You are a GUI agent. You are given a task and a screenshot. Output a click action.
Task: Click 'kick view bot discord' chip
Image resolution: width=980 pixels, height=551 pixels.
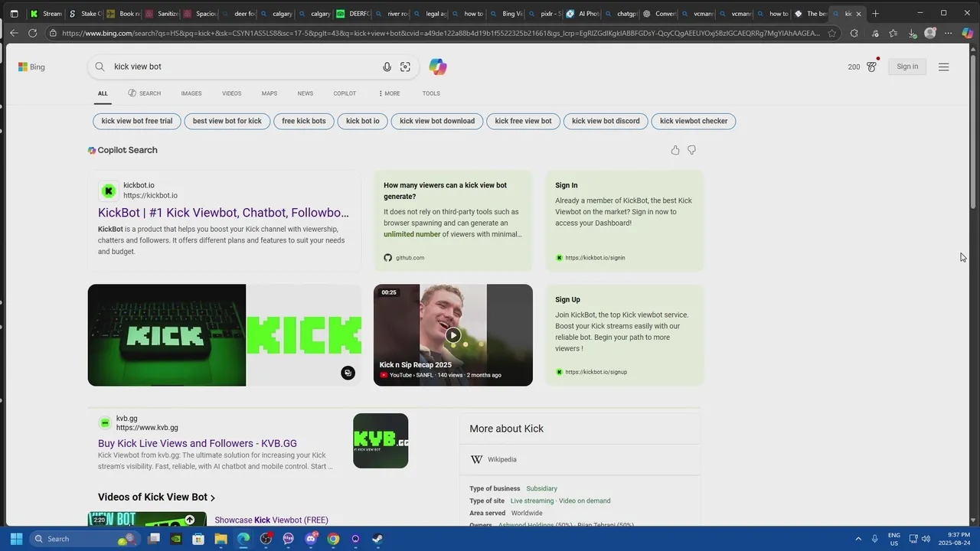tap(606, 121)
